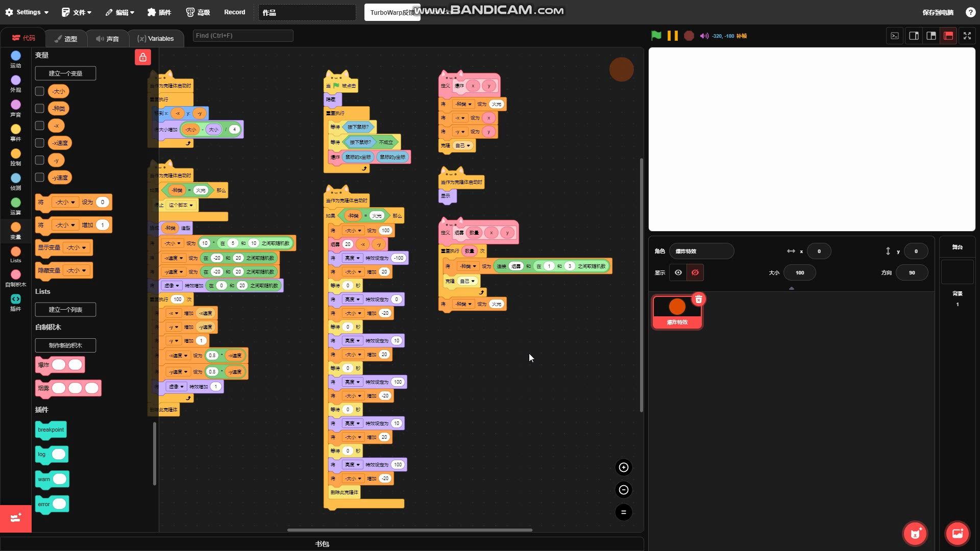The width and height of the screenshot is (980, 551).
Task: Delete the 爆炸特效 sprite with trash icon
Action: 699,299
